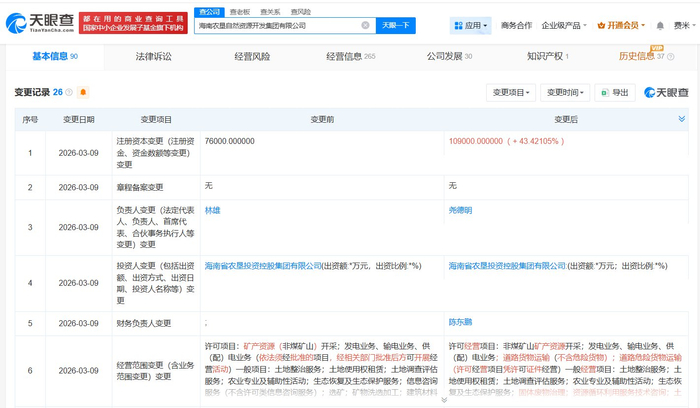Clear the search box with the X icon

(365, 25)
